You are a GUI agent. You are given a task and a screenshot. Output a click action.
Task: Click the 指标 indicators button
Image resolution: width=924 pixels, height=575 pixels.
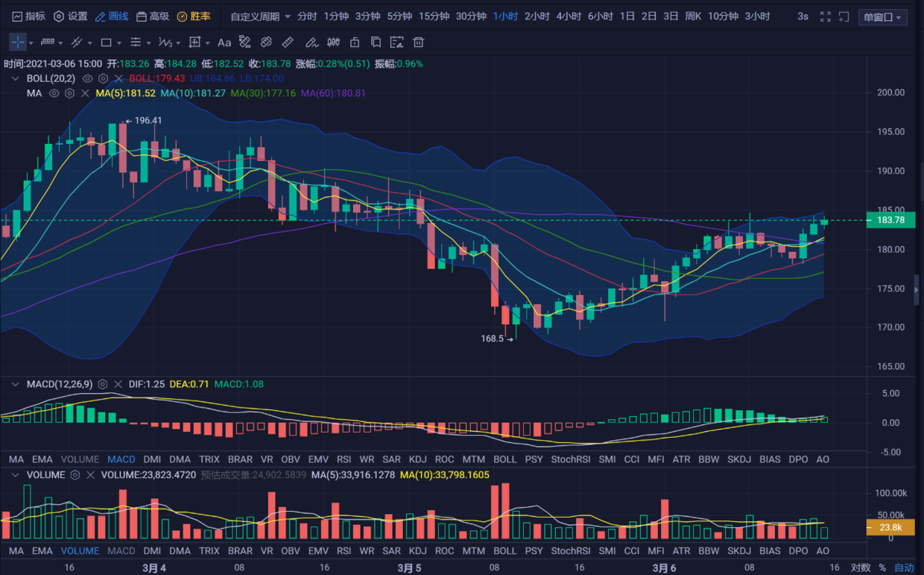point(28,16)
